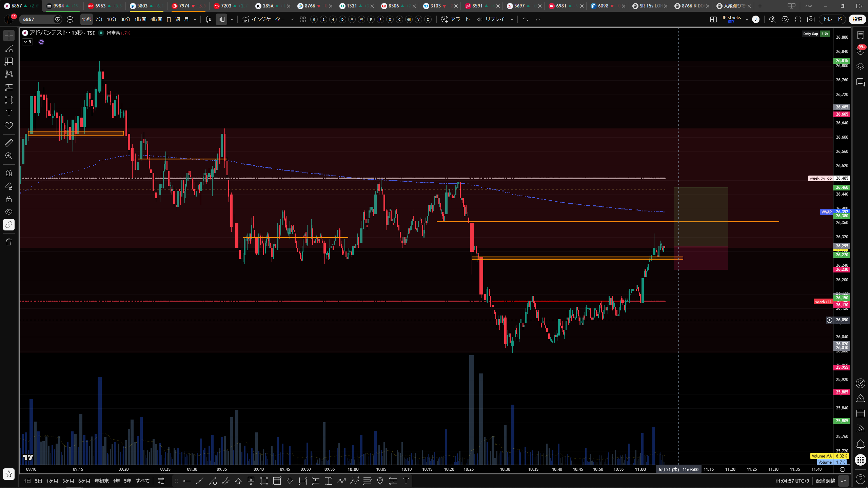The width and height of the screenshot is (868, 488).
Task: Delete drawings with the trash icon
Action: [x=9, y=242]
